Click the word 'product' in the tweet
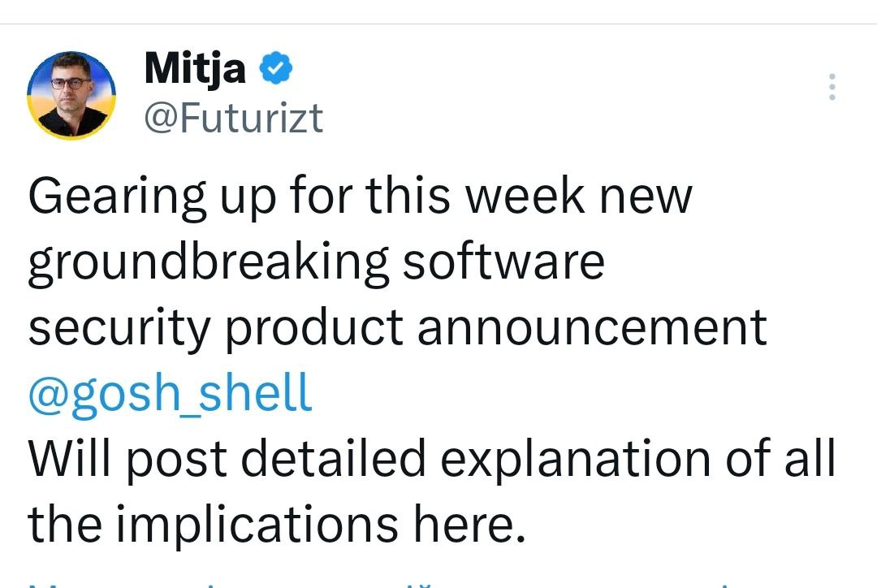Screen dimensions: 877x588 [x=314, y=328]
